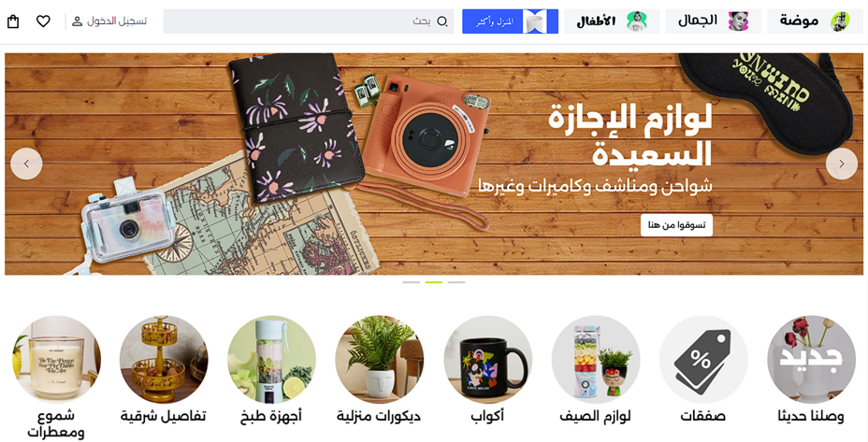Click the user profile icon beside تسجيل الدخول
Screen dimensions: 868x442
[x=78, y=21]
